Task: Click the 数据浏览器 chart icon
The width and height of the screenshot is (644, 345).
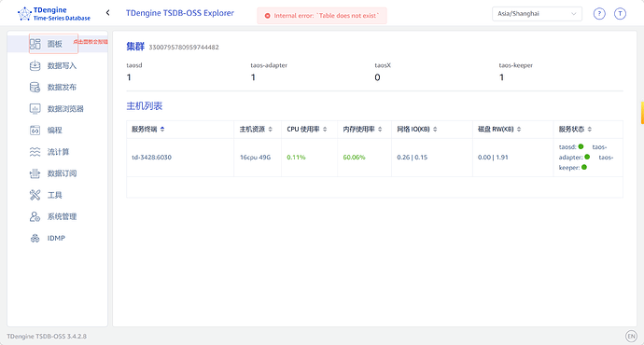Action: coord(35,109)
